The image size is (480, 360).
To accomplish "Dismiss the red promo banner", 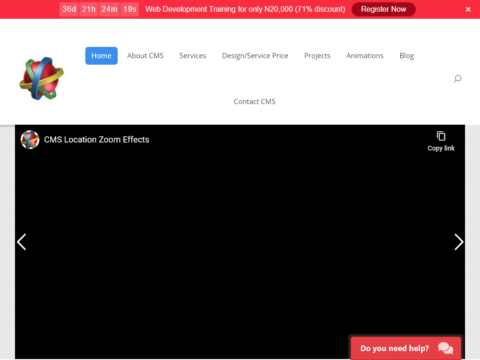I will 468,9.
